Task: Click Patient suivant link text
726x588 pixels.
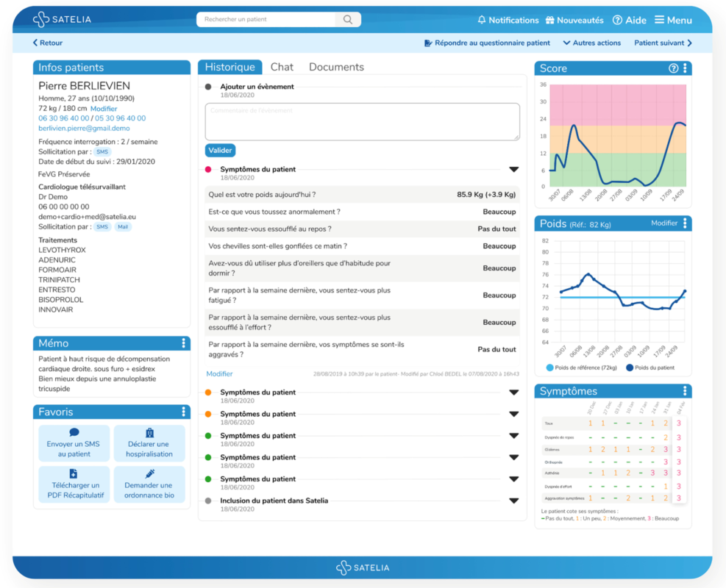Action: pyautogui.click(x=659, y=43)
